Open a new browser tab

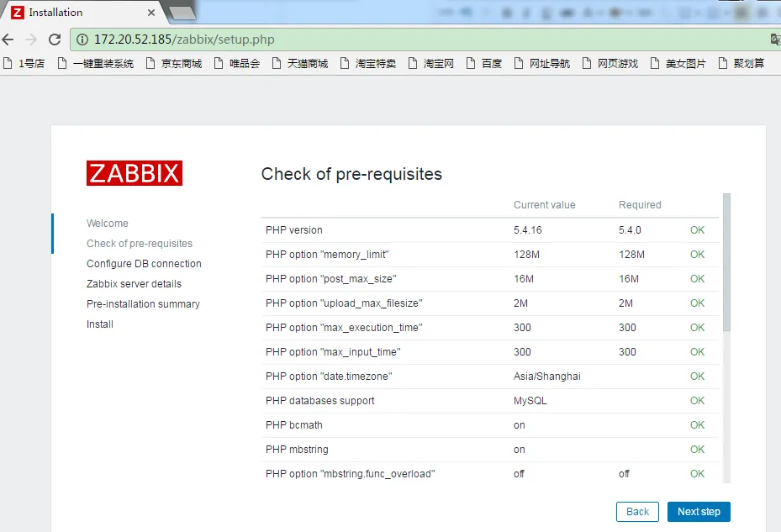[182, 13]
